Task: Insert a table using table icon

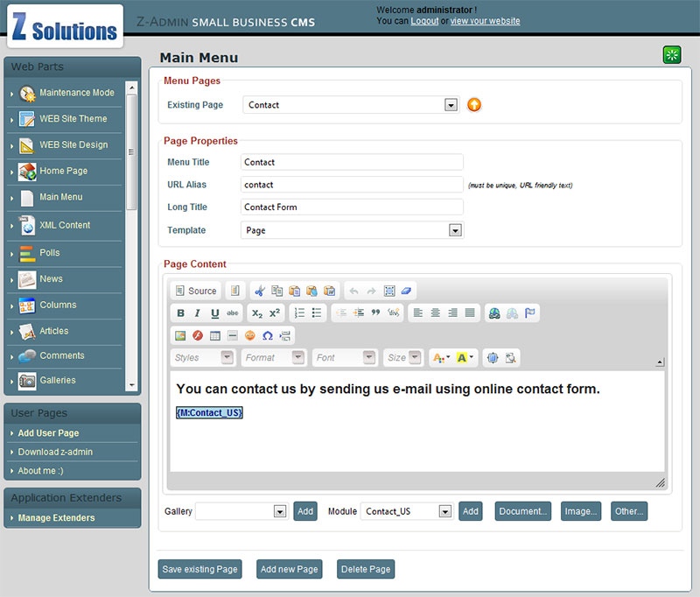Action: (215, 335)
